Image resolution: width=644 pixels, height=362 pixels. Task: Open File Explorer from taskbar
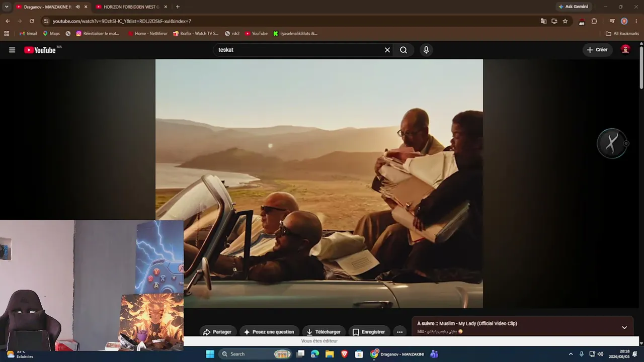(x=330, y=354)
